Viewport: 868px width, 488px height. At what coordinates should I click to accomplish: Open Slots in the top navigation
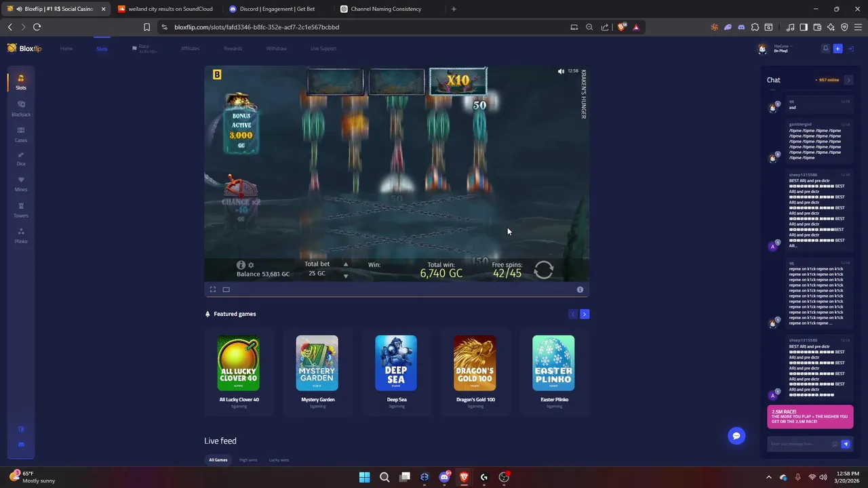click(x=102, y=49)
